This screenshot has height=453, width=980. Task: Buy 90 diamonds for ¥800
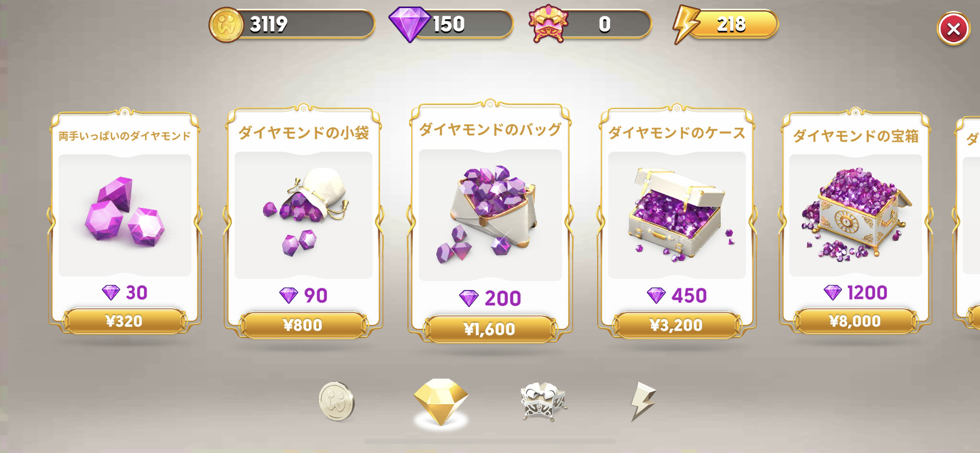point(304,325)
